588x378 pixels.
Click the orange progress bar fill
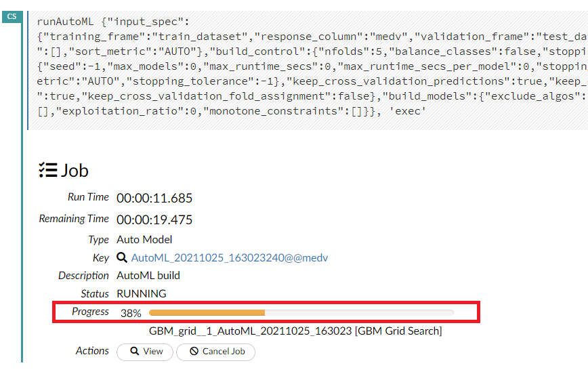[x=207, y=313]
